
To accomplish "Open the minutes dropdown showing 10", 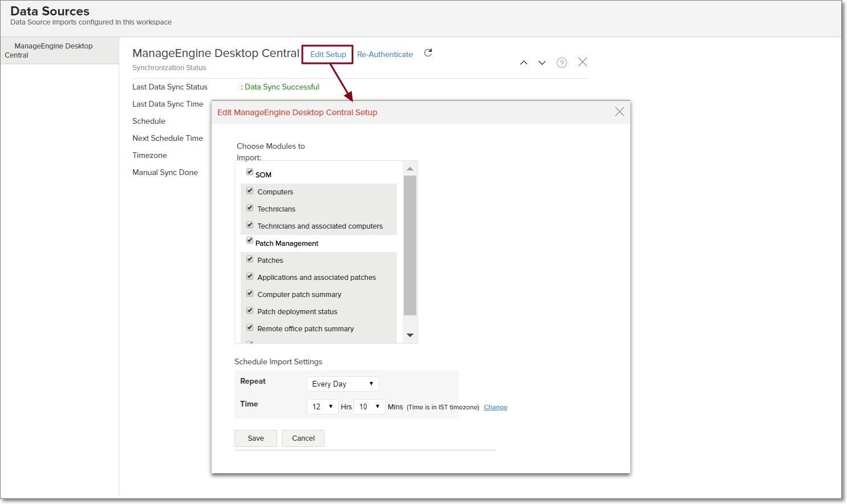I will [x=370, y=407].
